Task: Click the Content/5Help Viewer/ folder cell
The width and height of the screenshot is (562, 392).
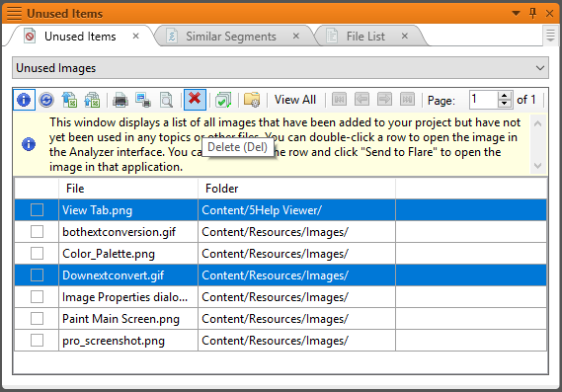Action: [296, 210]
